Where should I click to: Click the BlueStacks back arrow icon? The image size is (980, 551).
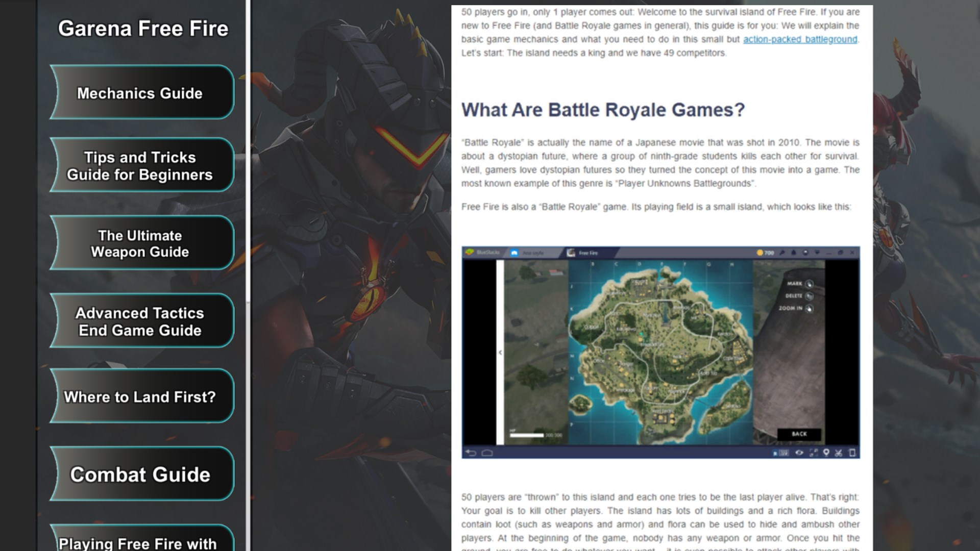[471, 453]
